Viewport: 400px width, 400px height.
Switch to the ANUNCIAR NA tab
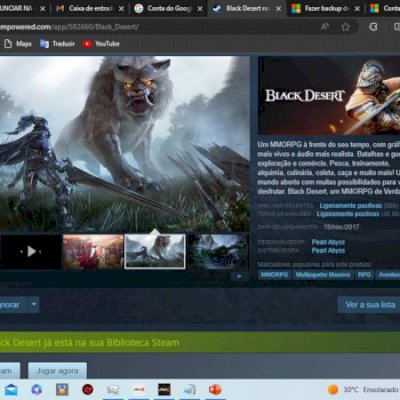point(20,8)
